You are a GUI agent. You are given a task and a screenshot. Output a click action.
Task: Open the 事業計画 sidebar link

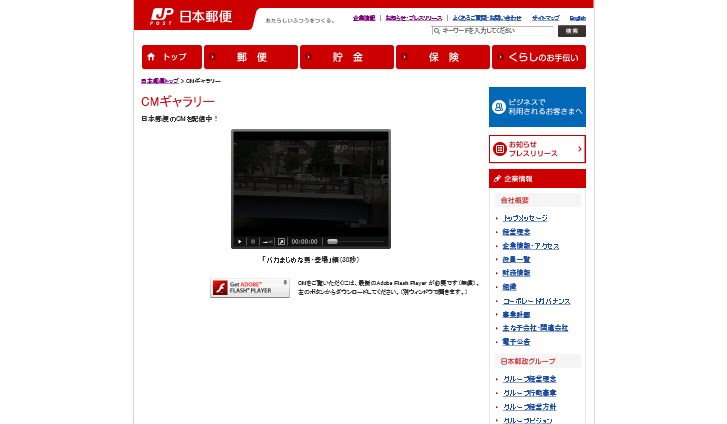click(x=516, y=315)
